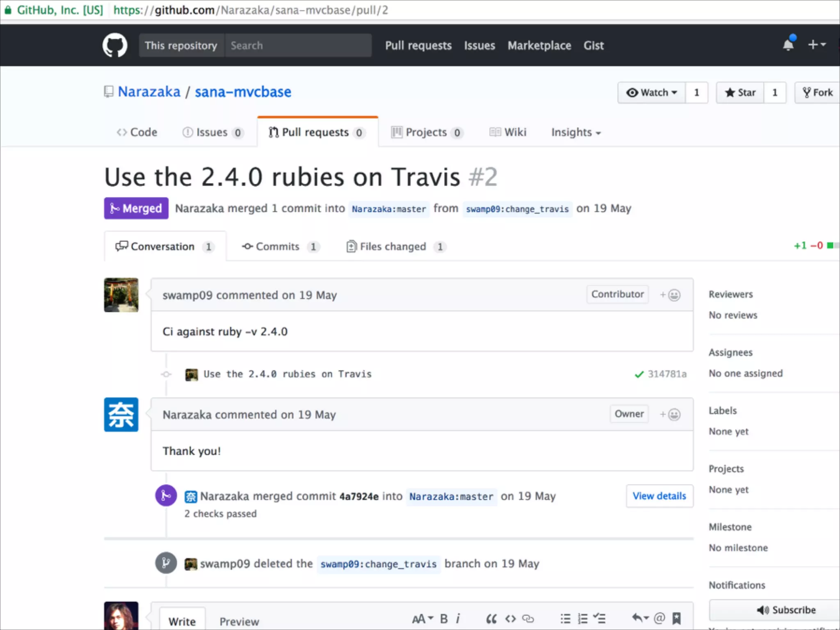The image size is (840, 630).
Task: Click the mention @ icon
Action: [x=660, y=618]
